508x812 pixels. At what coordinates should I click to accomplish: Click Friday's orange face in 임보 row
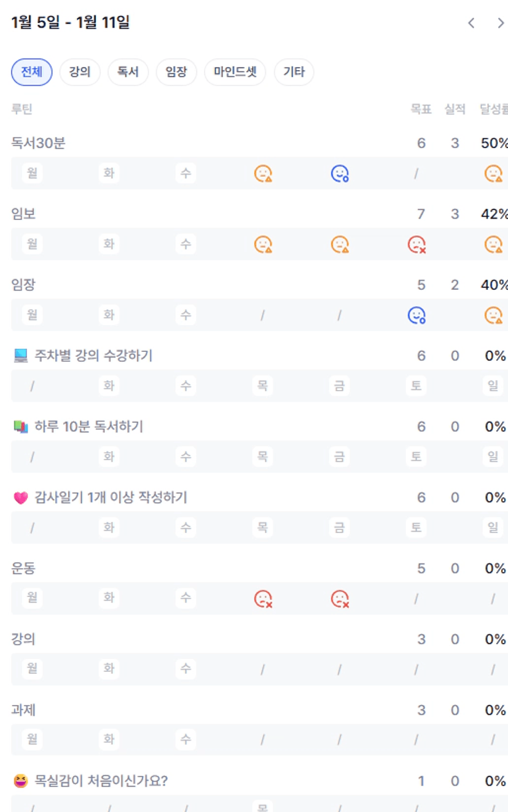[340, 244]
